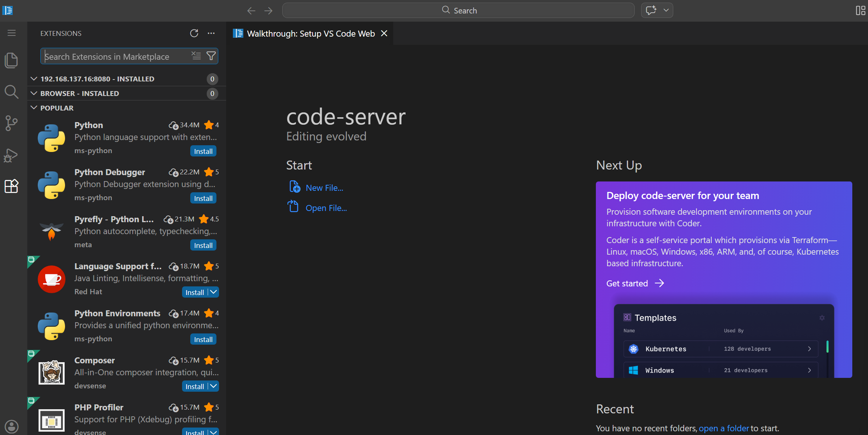
Task: Click the open a folder link
Action: pos(724,428)
